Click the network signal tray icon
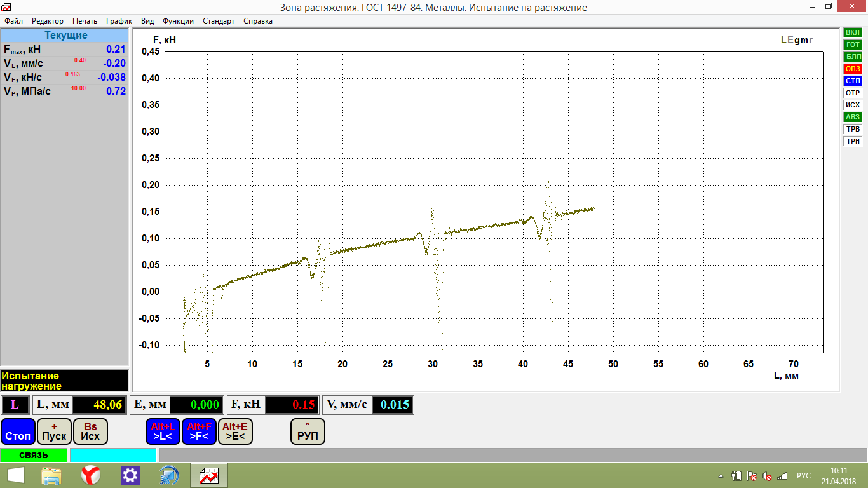Image resolution: width=868 pixels, height=488 pixels. 782,475
